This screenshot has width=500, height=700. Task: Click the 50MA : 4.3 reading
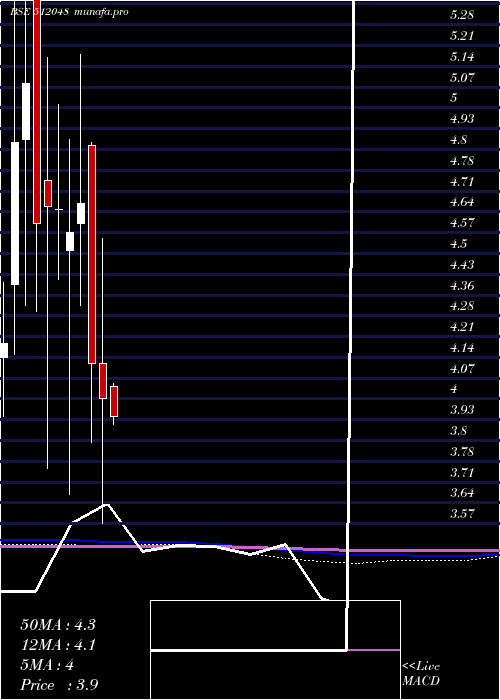[x=58, y=625]
